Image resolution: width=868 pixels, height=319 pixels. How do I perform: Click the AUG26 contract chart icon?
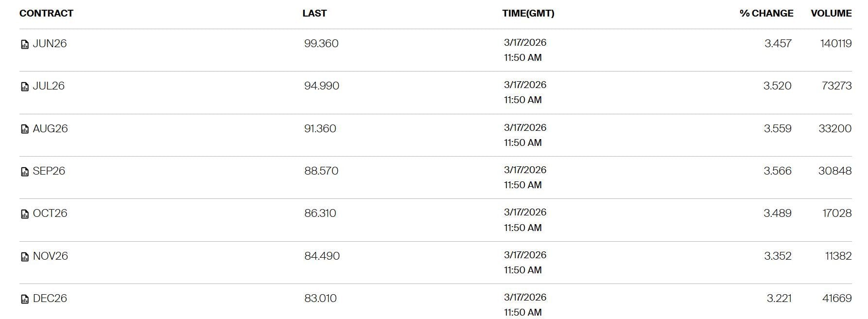point(25,129)
